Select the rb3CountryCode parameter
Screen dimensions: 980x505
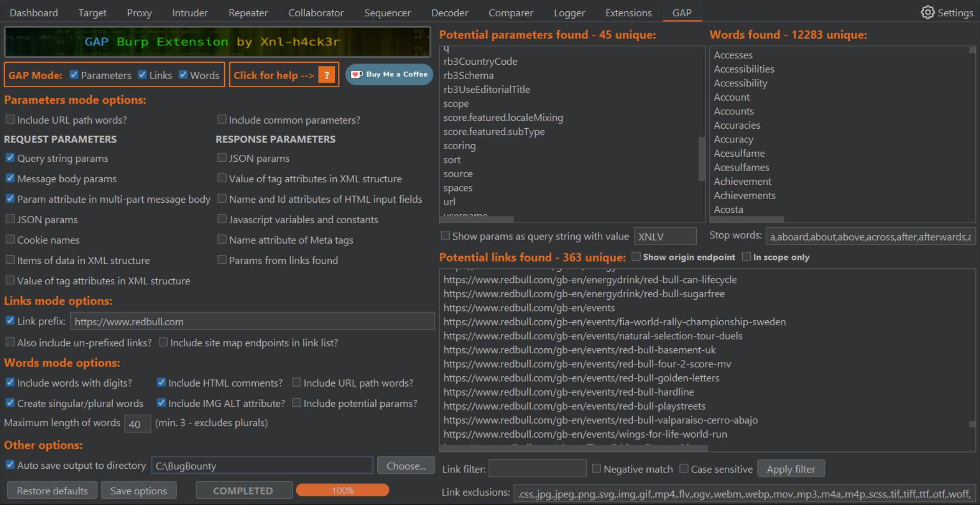pyautogui.click(x=480, y=61)
